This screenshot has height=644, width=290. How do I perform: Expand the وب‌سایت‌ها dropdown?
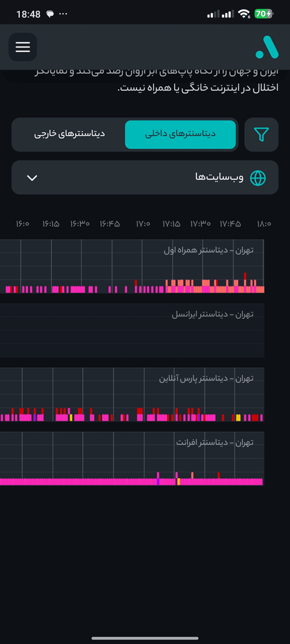(x=145, y=178)
